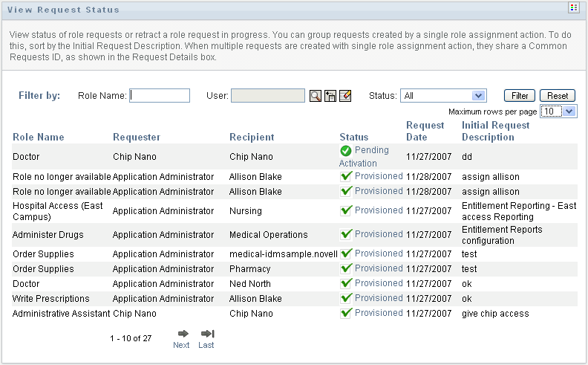Click the clear user eraser icon
The height and width of the screenshot is (365, 588).
345,96
